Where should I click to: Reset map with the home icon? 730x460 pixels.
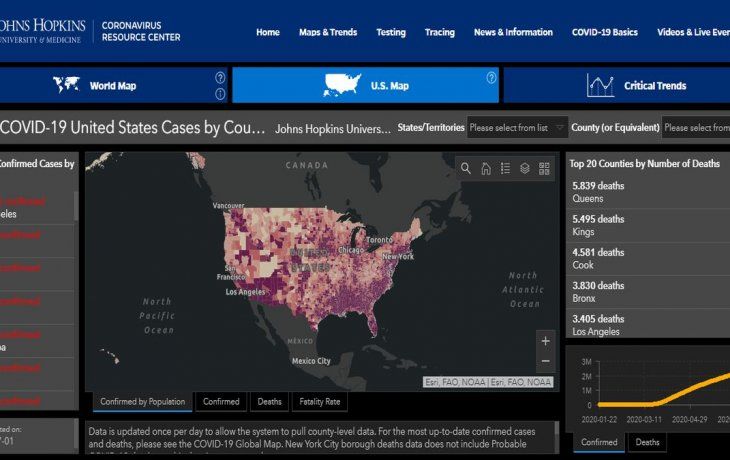(486, 168)
